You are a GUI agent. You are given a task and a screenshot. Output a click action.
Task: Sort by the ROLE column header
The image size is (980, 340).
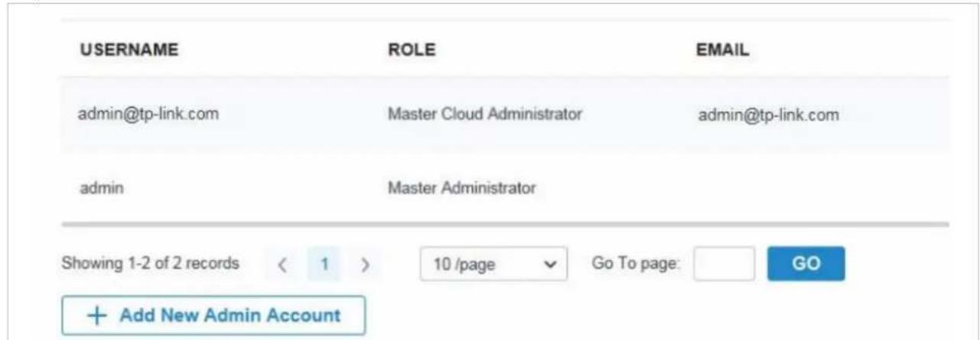click(x=412, y=50)
